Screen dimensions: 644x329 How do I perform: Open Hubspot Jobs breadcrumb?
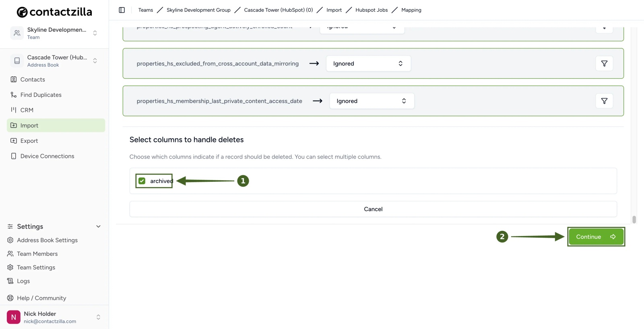click(372, 10)
